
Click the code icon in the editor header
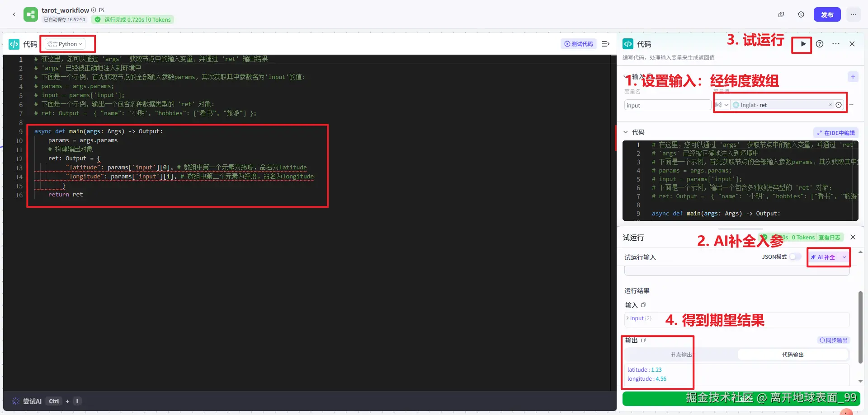(x=14, y=44)
